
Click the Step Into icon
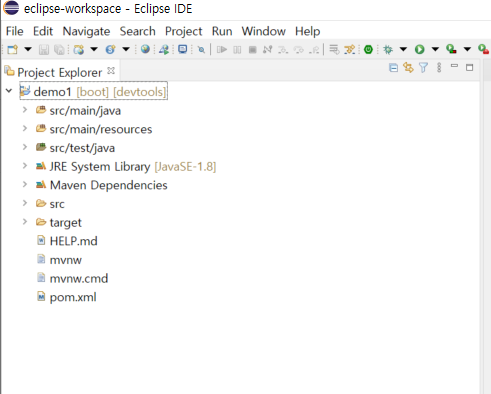tap(283, 50)
